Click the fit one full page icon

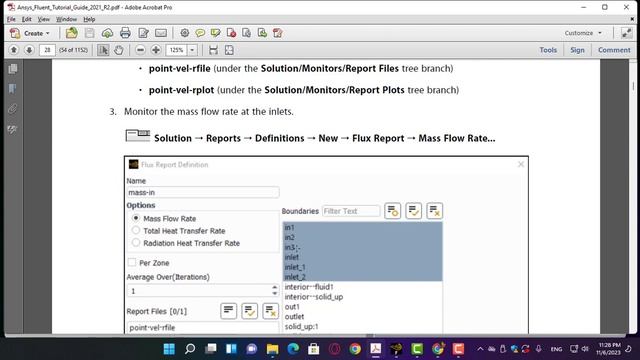click(x=229, y=50)
